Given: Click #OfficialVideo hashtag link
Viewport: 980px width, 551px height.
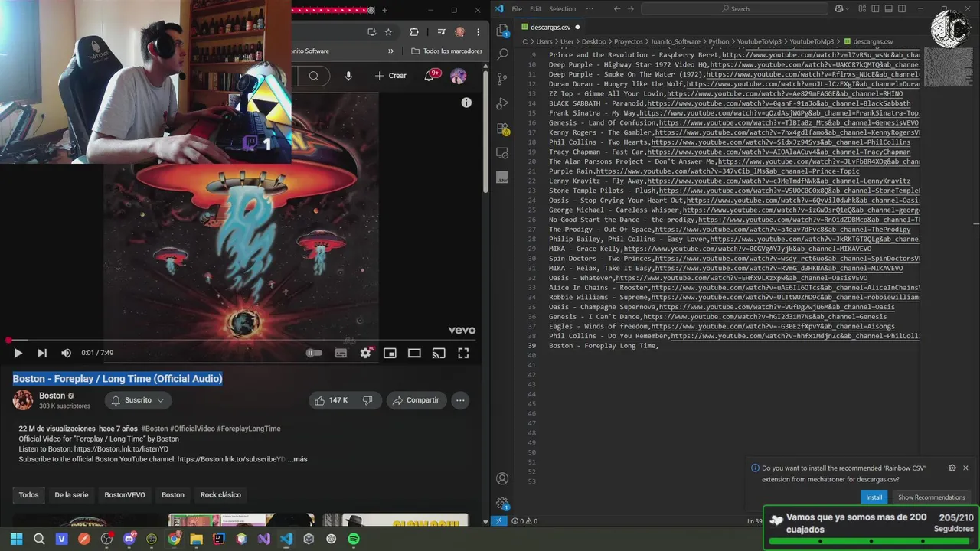Looking at the screenshot, I should [192, 429].
